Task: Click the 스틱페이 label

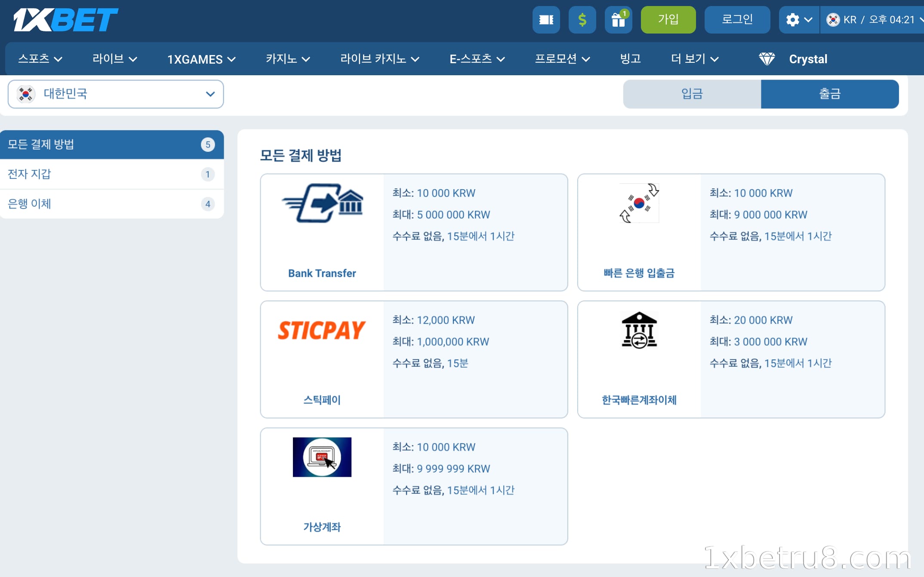Action: pyautogui.click(x=322, y=400)
